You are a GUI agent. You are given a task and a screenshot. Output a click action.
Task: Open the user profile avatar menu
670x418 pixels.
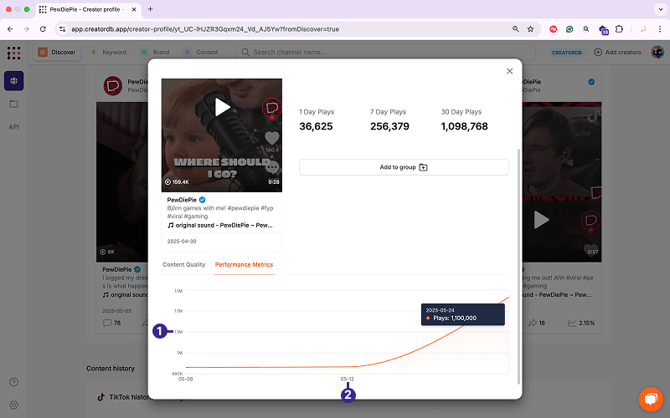coord(657,52)
